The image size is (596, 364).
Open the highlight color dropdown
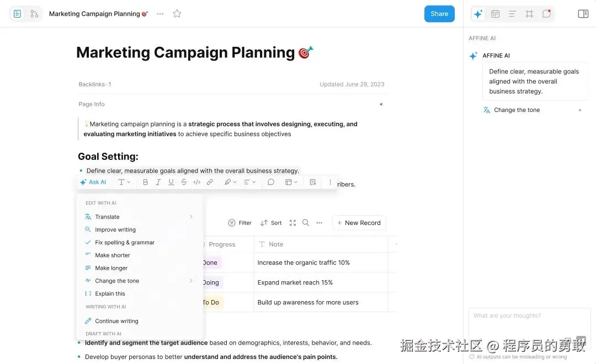(x=230, y=182)
